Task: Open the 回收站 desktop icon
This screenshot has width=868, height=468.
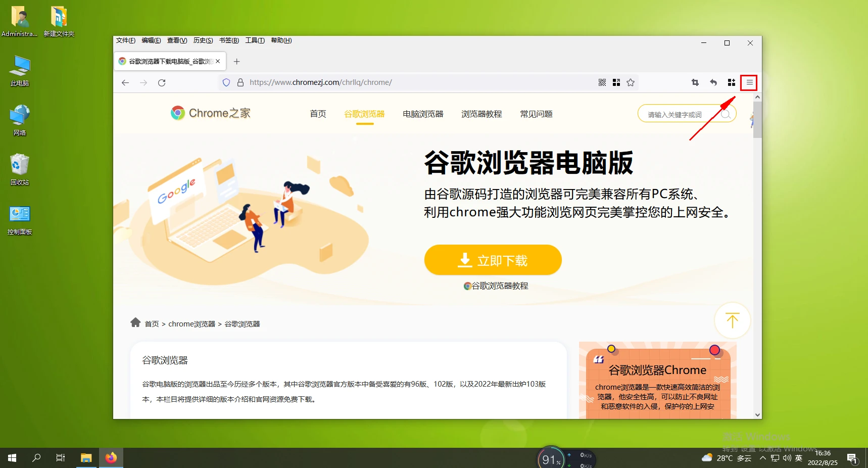Action: (x=20, y=170)
